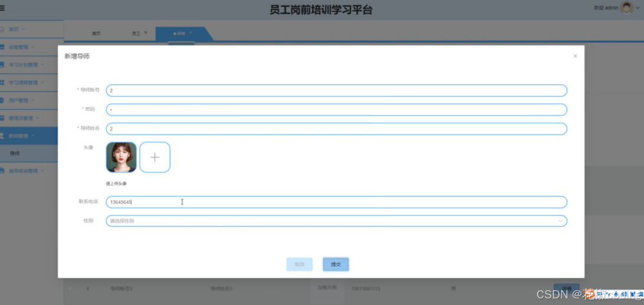Expand the 指导咨询管理 menu
The width and height of the screenshot is (644, 305).
[x=43, y=170]
